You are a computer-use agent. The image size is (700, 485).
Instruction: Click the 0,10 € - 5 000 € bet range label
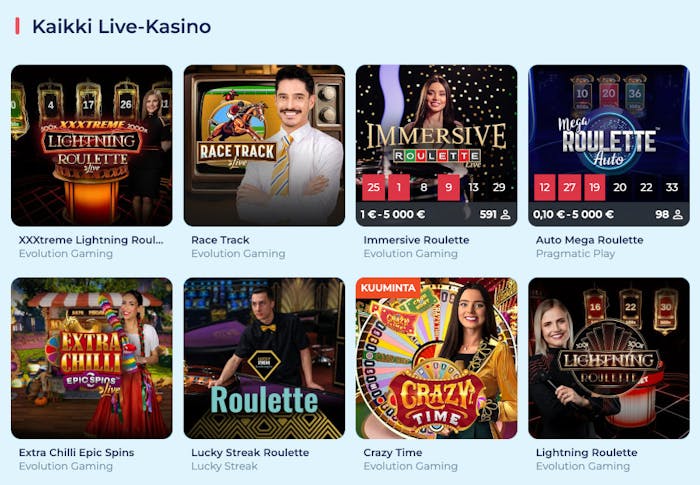[x=573, y=214]
